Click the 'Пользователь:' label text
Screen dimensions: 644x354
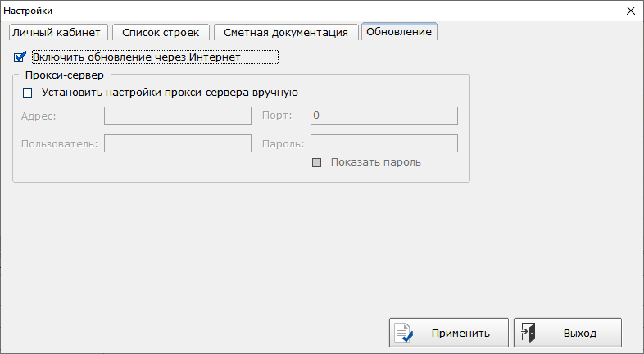click(60, 144)
